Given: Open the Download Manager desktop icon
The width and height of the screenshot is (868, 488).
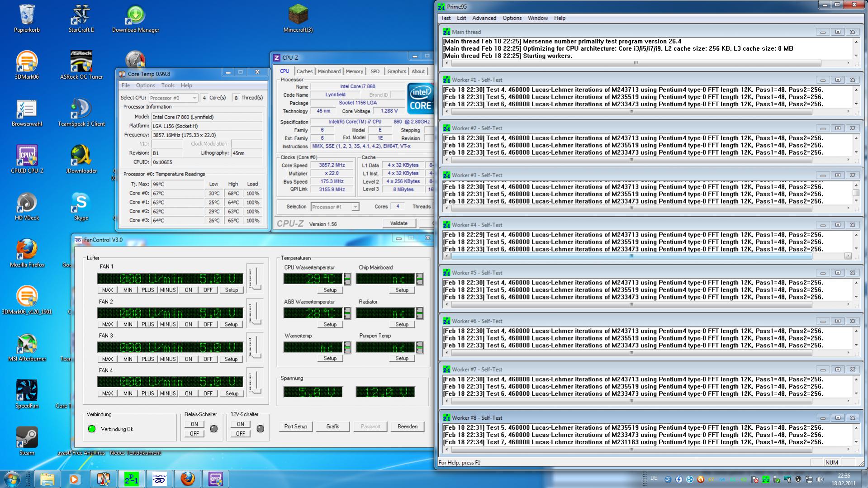Looking at the screenshot, I should 136,19.
